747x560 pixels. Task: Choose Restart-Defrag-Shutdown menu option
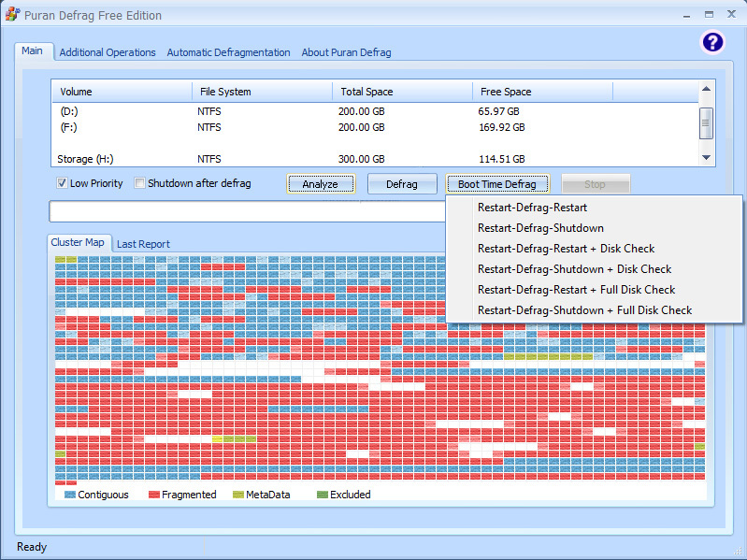594,228
